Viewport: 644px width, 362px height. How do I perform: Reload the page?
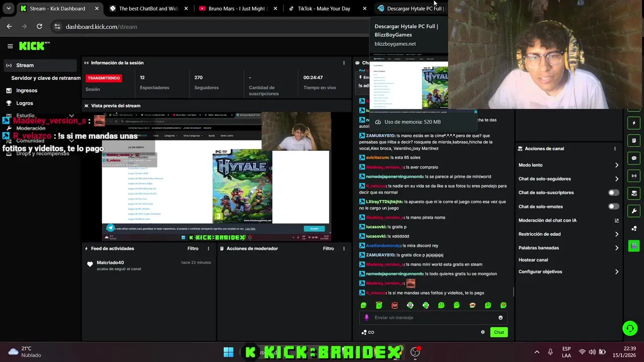point(39,27)
